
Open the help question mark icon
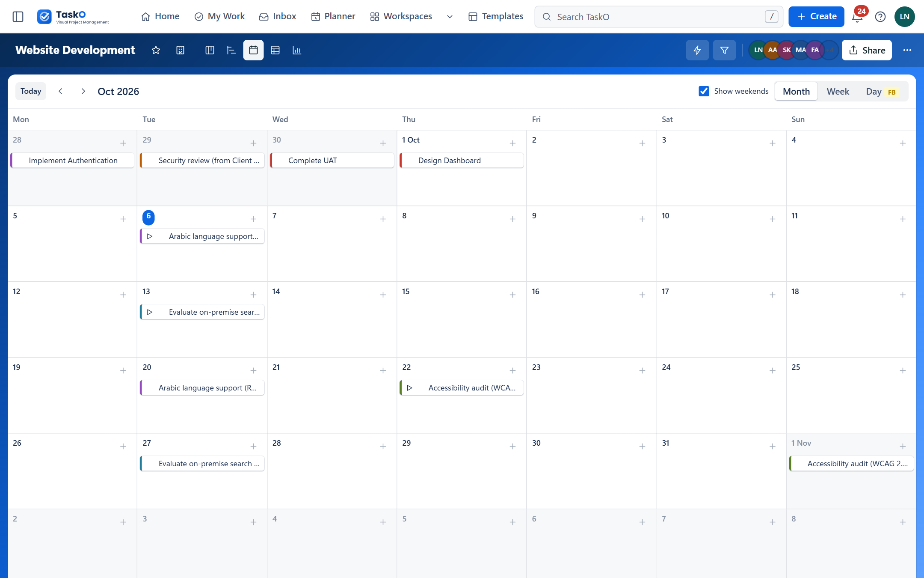[x=880, y=17]
